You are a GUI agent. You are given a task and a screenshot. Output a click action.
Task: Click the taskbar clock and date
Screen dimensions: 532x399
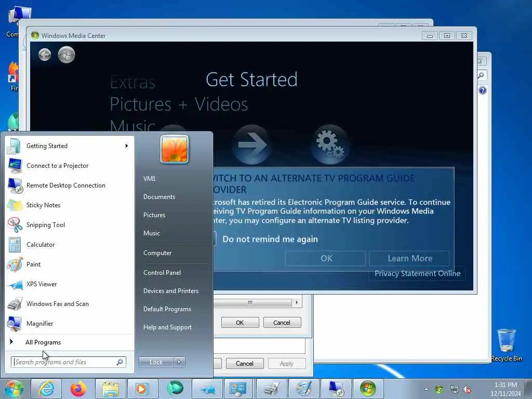506,389
